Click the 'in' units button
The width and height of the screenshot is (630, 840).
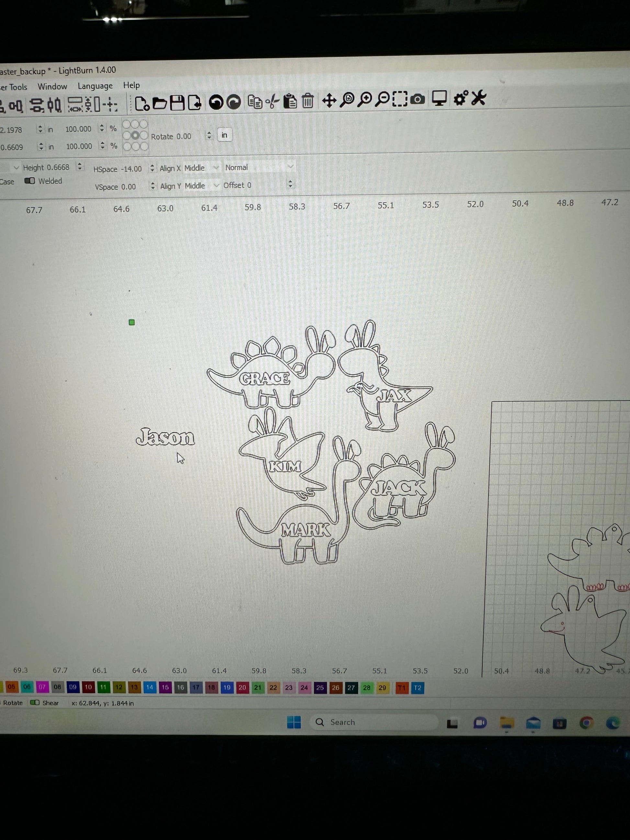(224, 135)
